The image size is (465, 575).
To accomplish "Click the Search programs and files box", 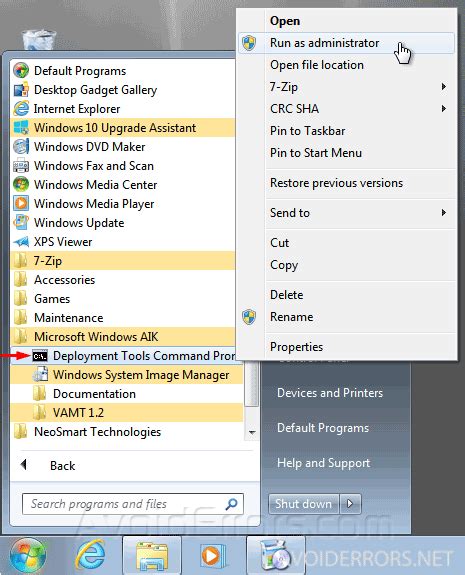I will click(x=133, y=504).
